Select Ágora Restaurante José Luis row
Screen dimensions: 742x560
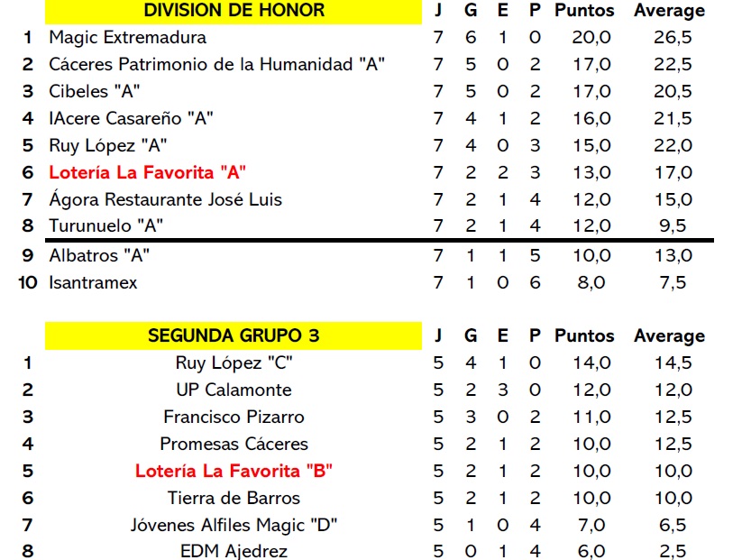click(165, 199)
